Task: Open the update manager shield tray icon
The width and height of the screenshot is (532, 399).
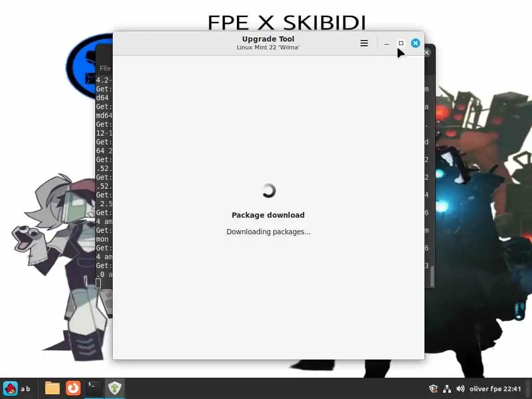Action: pos(433,389)
